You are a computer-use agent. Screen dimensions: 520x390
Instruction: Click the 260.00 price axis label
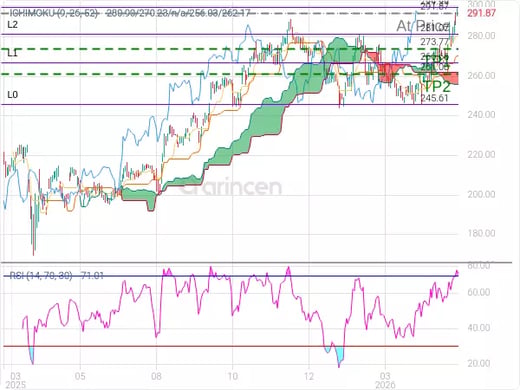(481, 76)
